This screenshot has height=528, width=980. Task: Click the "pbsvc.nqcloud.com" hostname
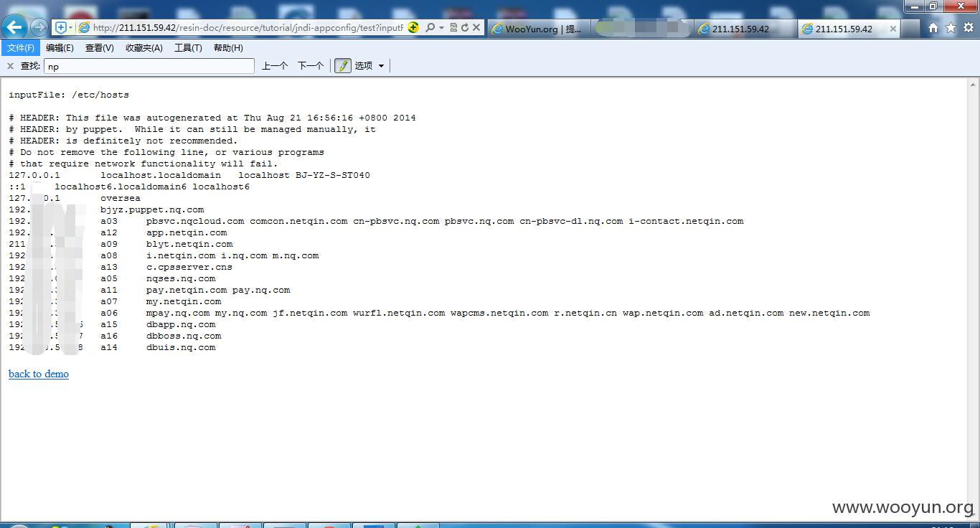[x=195, y=221]
